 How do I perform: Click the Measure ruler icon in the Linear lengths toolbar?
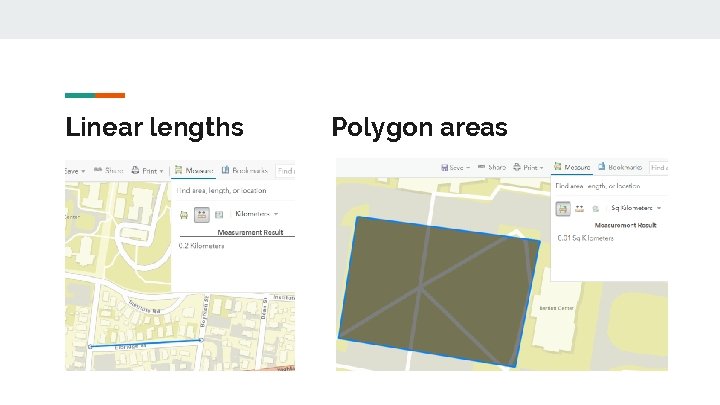(x=179, y=170)
